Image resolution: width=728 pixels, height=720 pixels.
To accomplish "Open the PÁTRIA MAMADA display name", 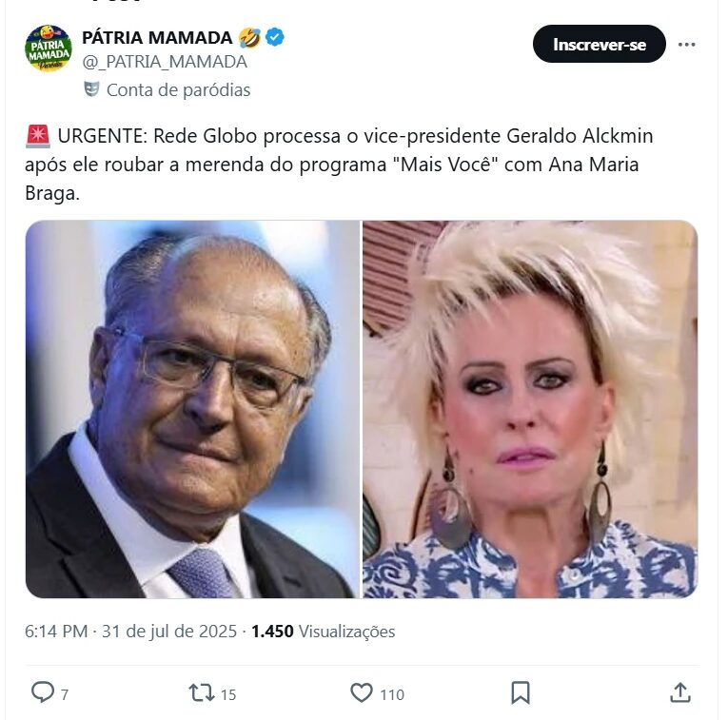I will 157,38.
